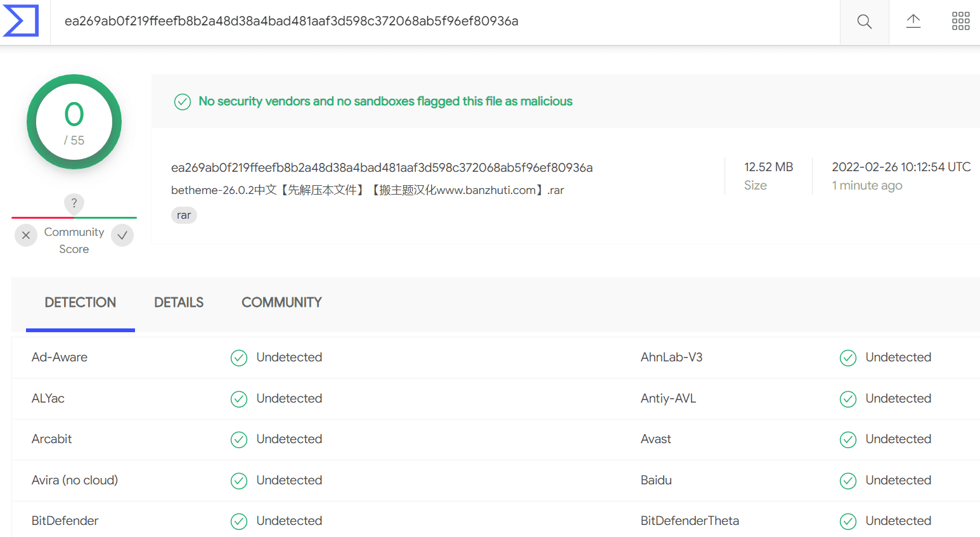This screenshot has width=980, height=537.
Task: Click the Avast vendor name
Action: tap(656, 439)
